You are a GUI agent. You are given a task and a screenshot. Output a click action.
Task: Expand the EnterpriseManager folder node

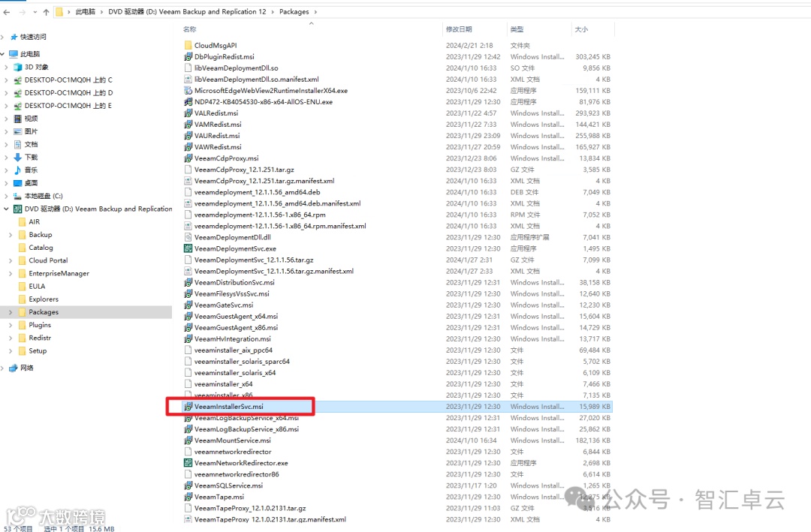point(11,273)
